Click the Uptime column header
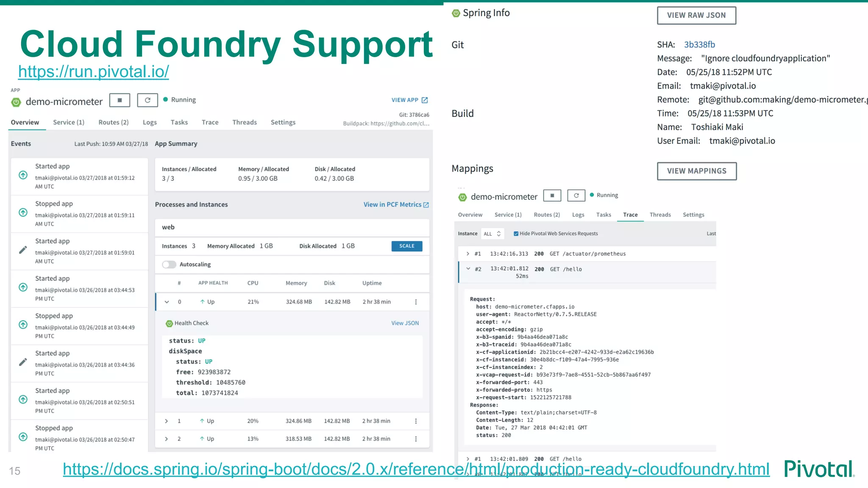 [372, 283]
